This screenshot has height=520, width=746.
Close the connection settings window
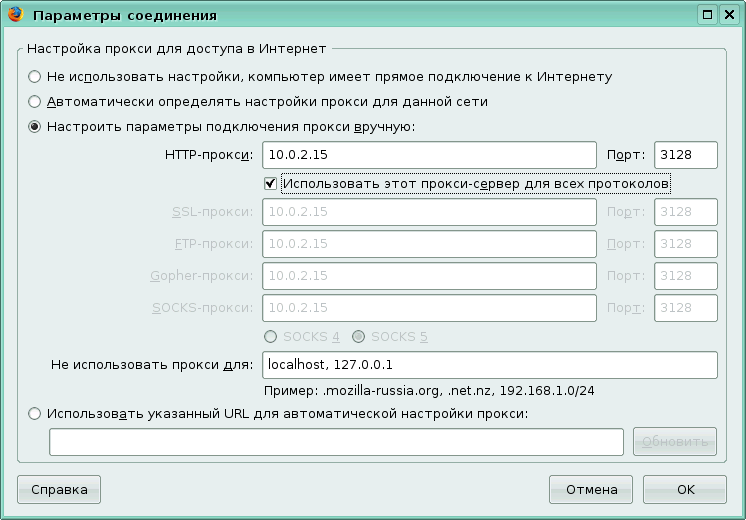(729, 15)
